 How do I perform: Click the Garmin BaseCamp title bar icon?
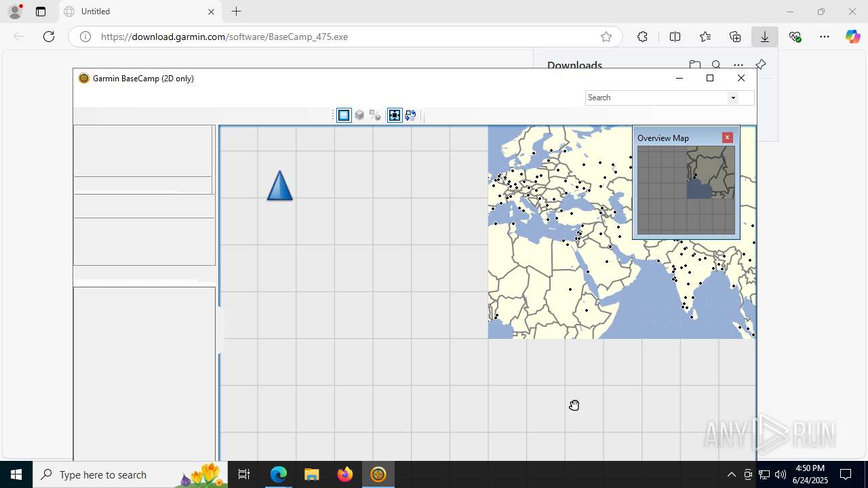84,78
